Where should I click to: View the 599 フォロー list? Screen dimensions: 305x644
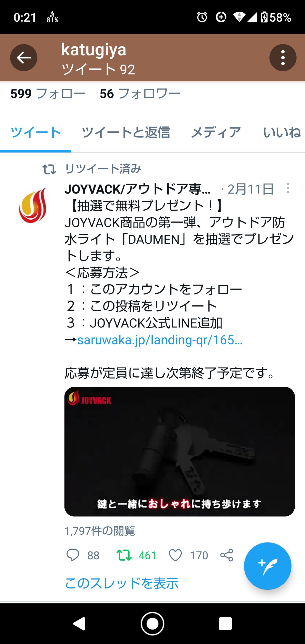[48, 94]
